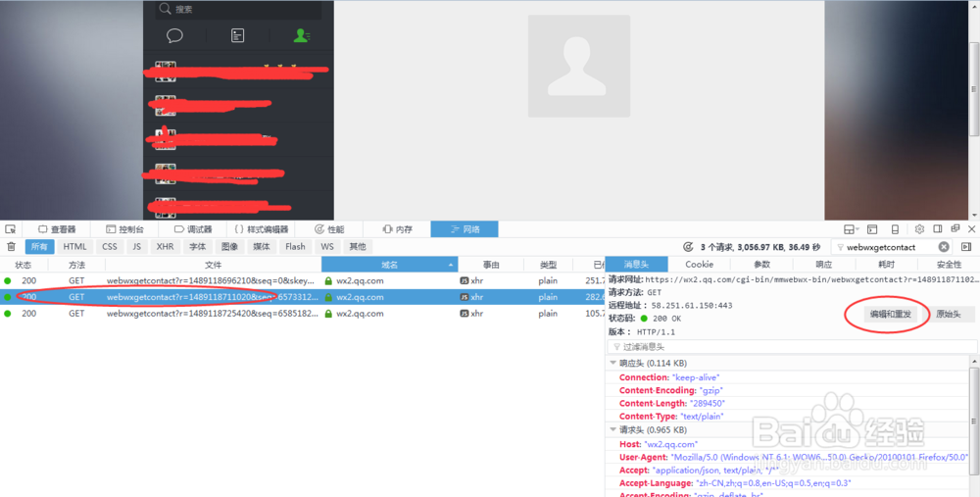Collapse the 响应头 response headers section

coord(613,363)
